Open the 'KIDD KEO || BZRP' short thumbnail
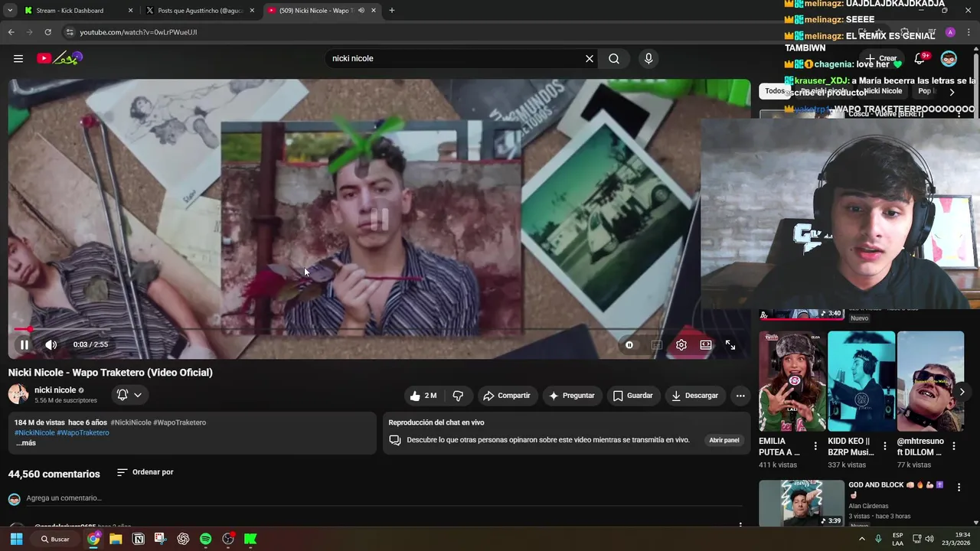The image size is (980, 551). click(861, 381)
